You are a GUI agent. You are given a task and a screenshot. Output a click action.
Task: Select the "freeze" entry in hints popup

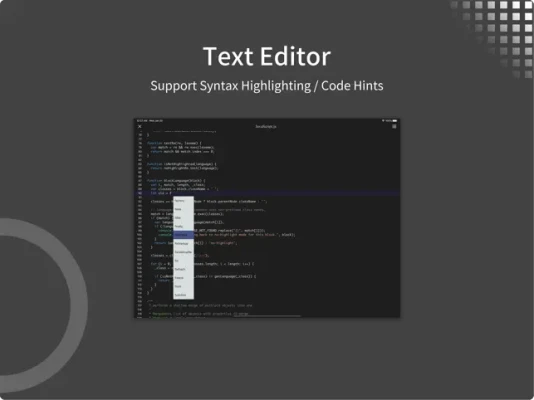183,278
